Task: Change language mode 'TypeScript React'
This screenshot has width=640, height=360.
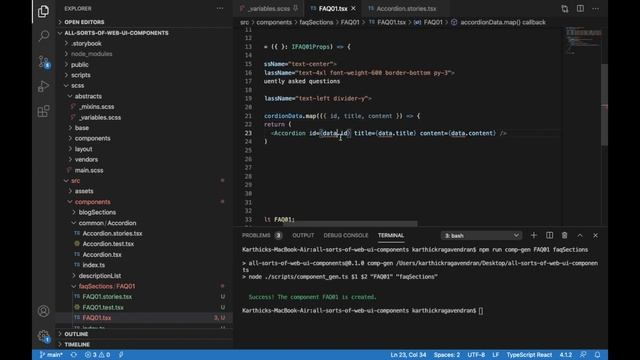Action: (529, 355)
